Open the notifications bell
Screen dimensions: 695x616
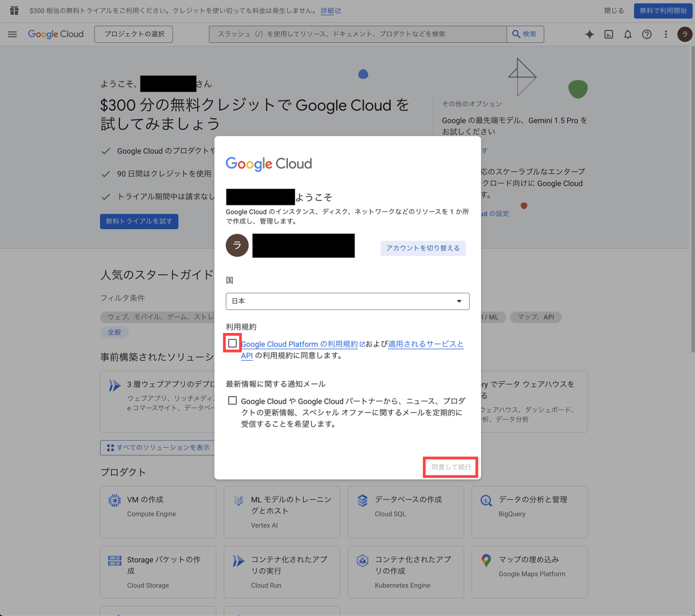(x=628, y=34)
